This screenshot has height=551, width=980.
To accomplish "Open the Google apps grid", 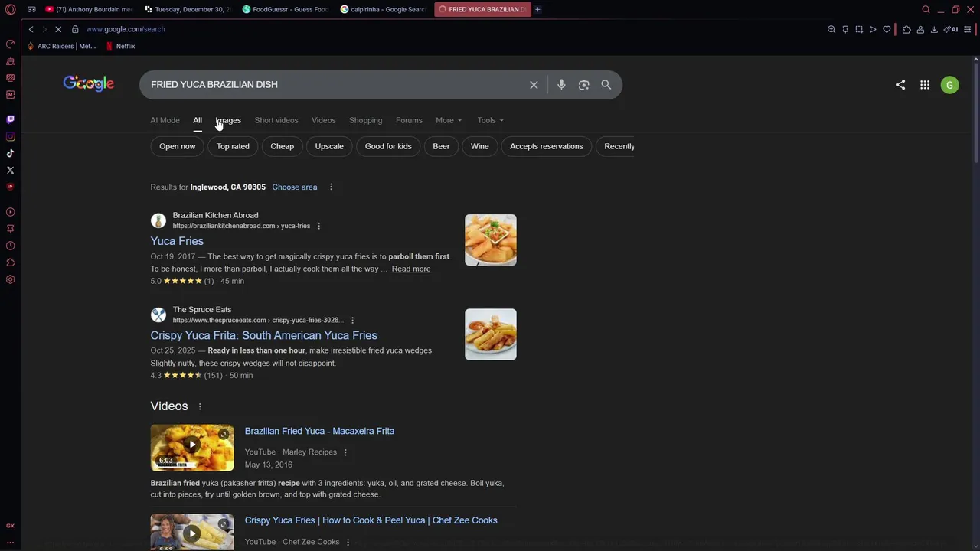I will pyautogui.click(x=925, y=85).
